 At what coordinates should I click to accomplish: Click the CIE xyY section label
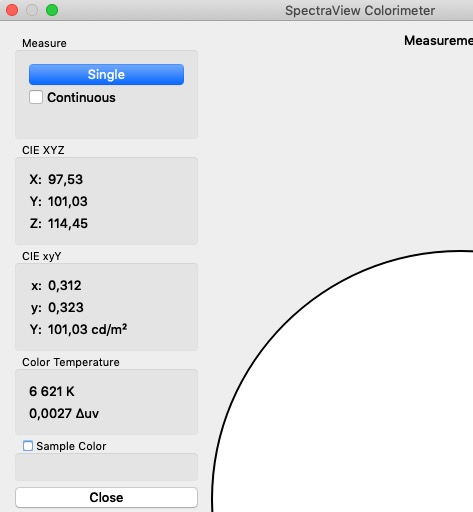(42, 256)
